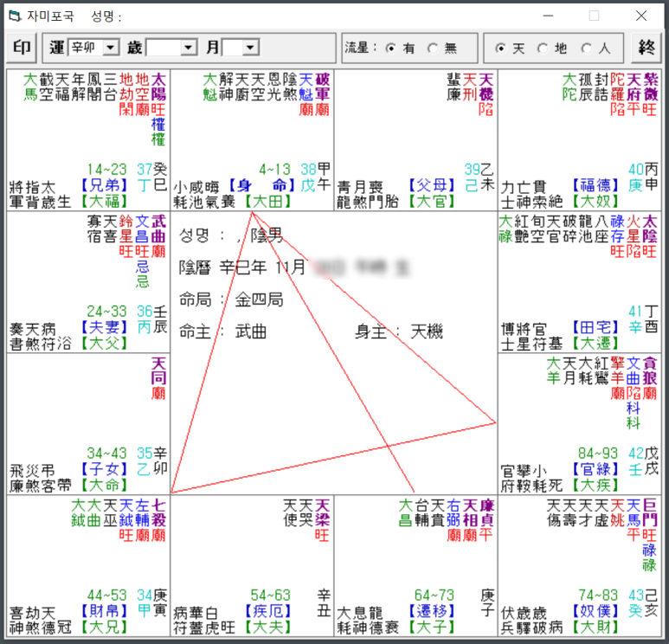Select the 無 flowing-star radio button
The width and height of the screenshot is (669, 644).
coord(433,48)
